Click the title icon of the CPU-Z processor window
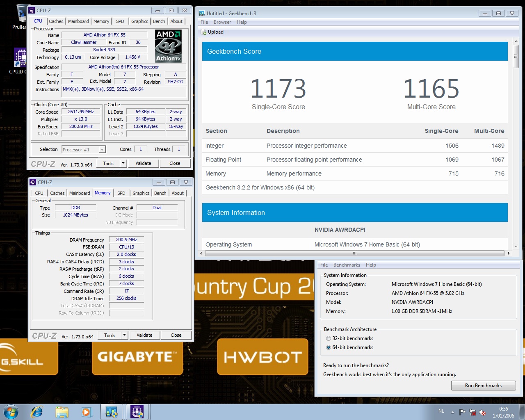Image resolution: width=525 pixels, height=420 pixels. tap(32, 10)
